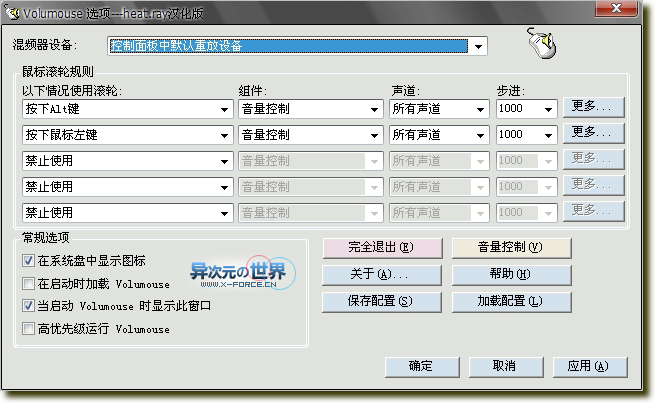Open step 1000 dropdown in 鼠标左键 row

click(x=527, y=135)
